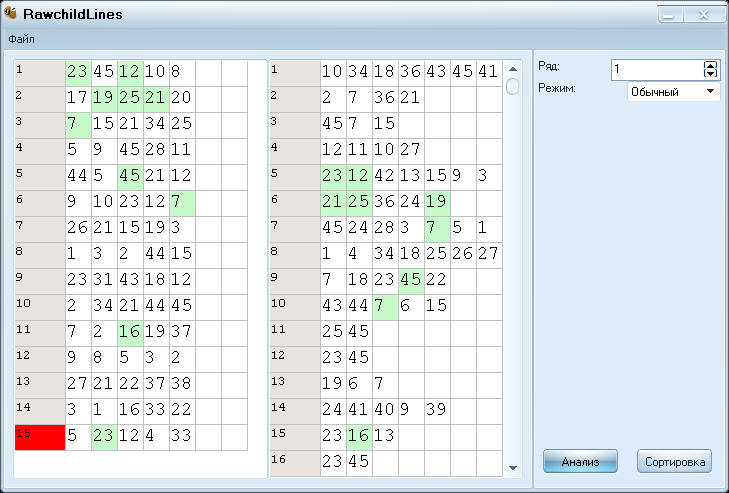The image size is (729, 493).
Task: Click the right table scrollbar down arrow
Action: pyautogui.click(x=513, y=468)
